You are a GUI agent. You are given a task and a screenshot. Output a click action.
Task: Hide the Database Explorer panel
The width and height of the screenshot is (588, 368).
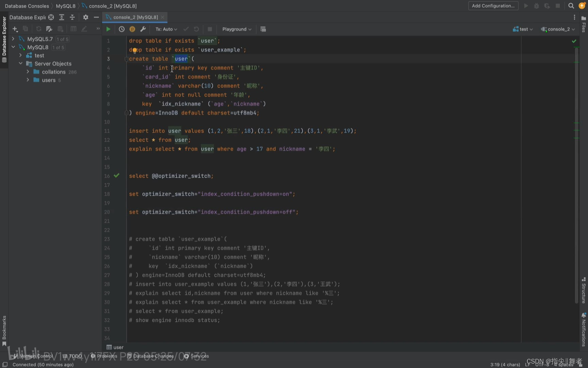coord(96,17)
